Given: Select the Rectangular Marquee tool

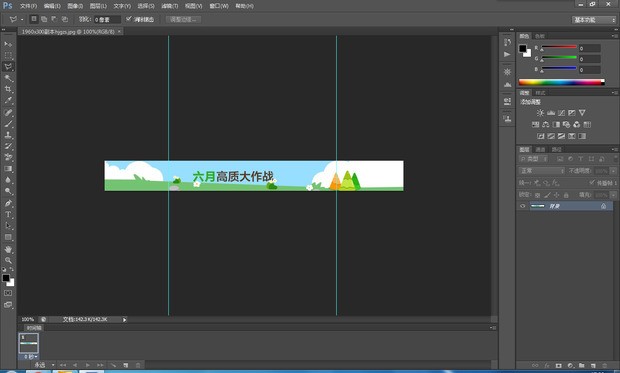Looking at the screenshot, I should click(x=8, y=55).
